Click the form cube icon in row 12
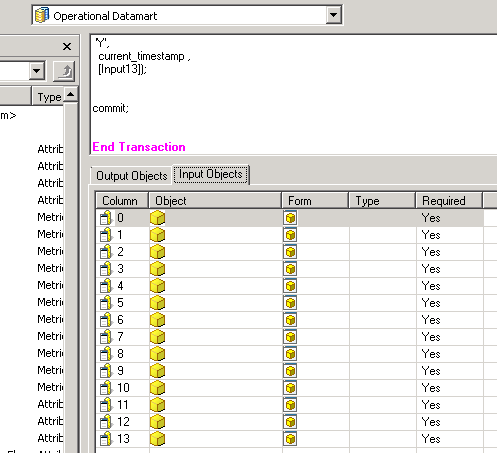The width and height of the screenshot is (497, 453). pos(290,422)
